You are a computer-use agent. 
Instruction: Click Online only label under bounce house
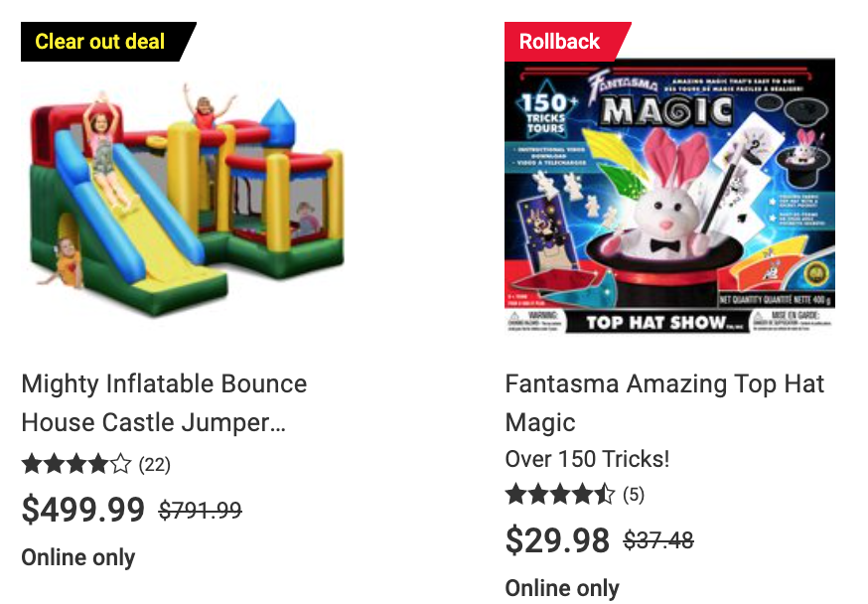tap(78, 557)
